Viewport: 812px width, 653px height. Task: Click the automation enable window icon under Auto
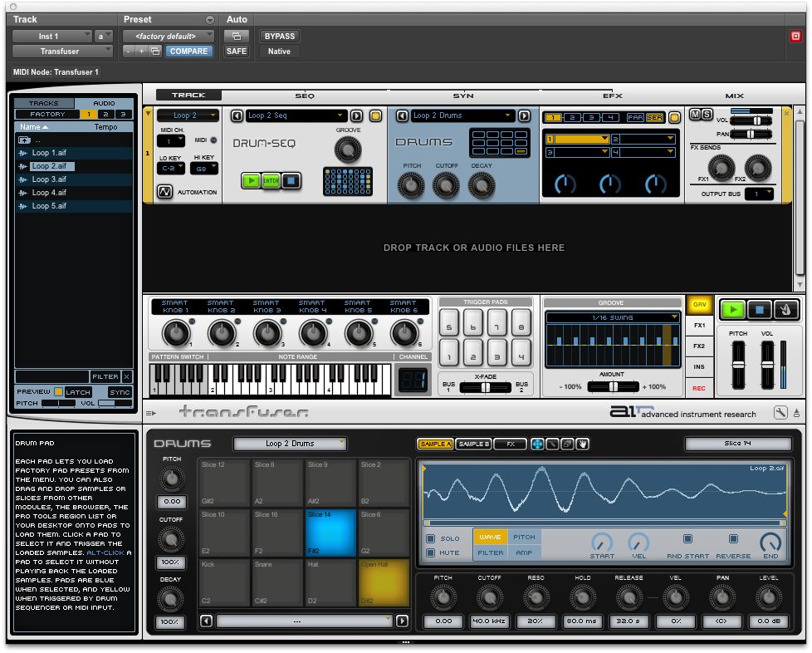(236, 36)
